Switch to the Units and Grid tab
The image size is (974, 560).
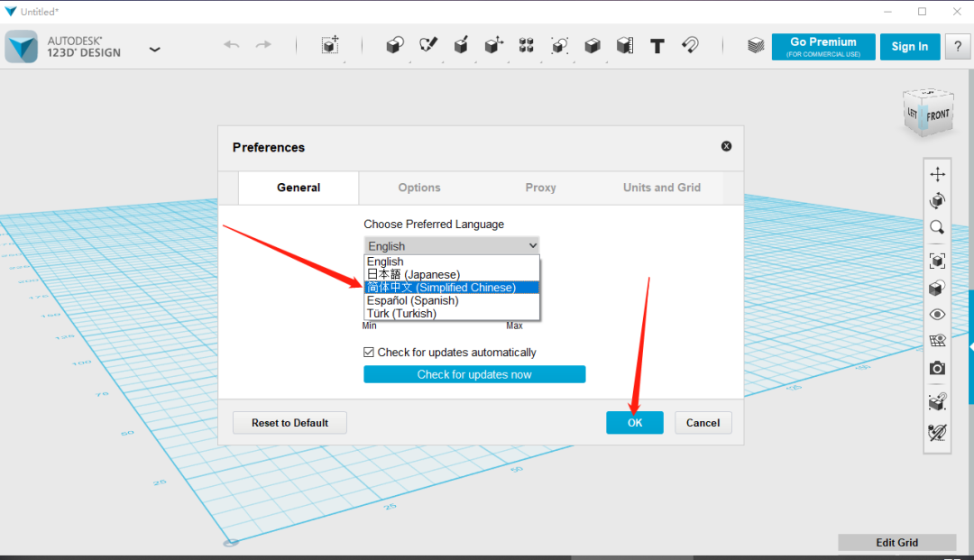point(661,188)
